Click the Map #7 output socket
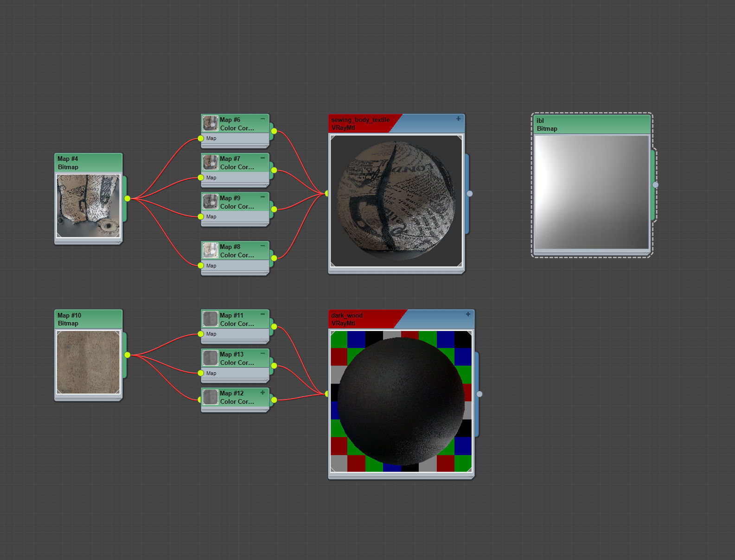The height and width of the screenshot is (560, 735). (x=274, y=170)
